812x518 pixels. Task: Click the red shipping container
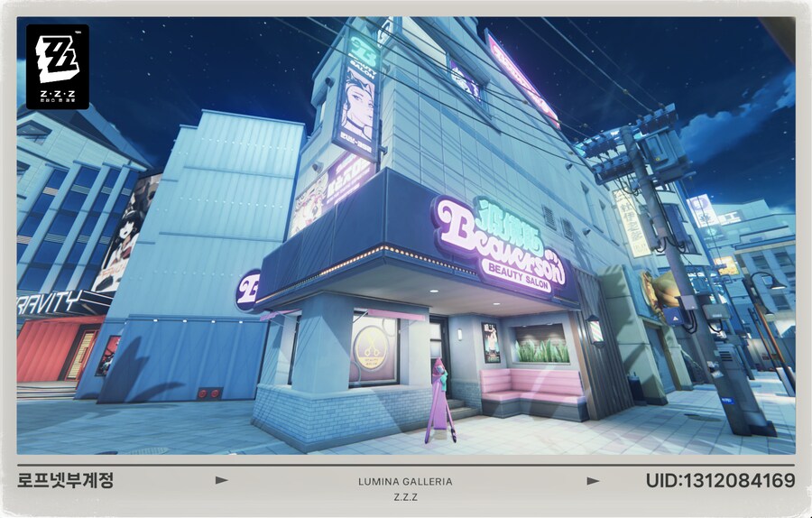tap(54, 348)
